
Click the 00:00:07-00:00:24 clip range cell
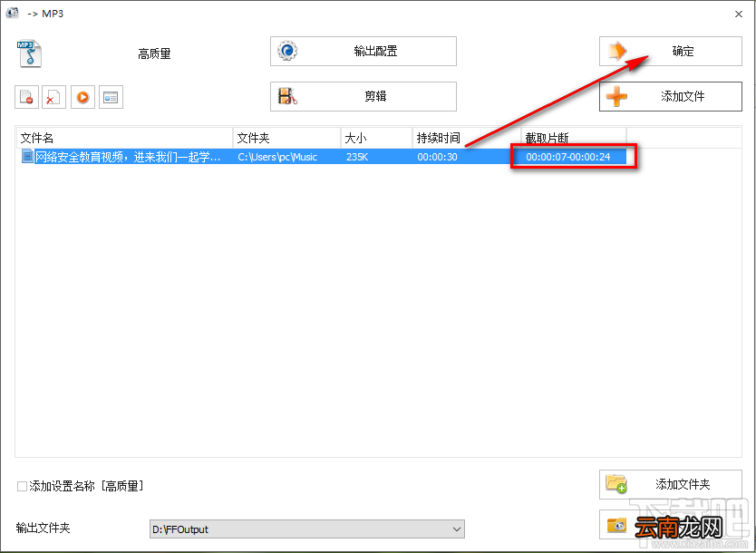coord(568,157)
